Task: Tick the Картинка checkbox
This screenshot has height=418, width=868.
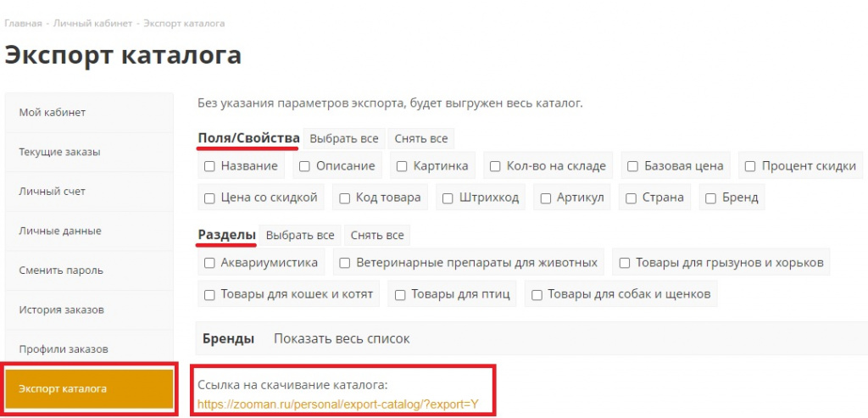Action: [403, 166]
